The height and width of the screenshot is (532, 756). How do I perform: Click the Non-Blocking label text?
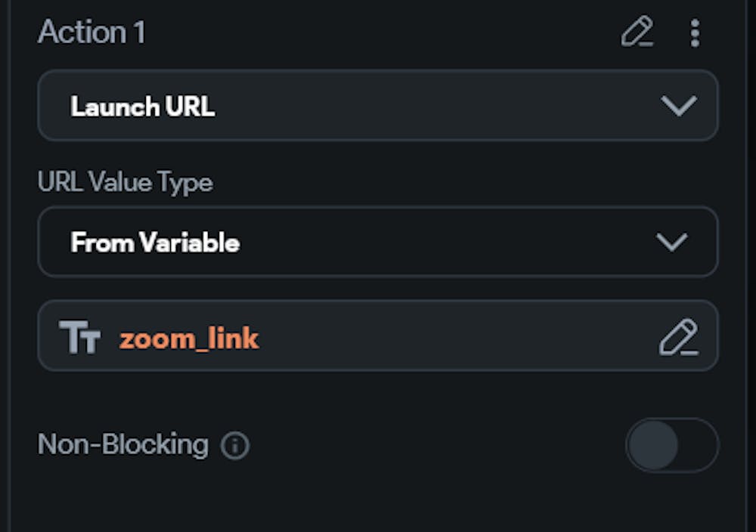pos(121,444)
